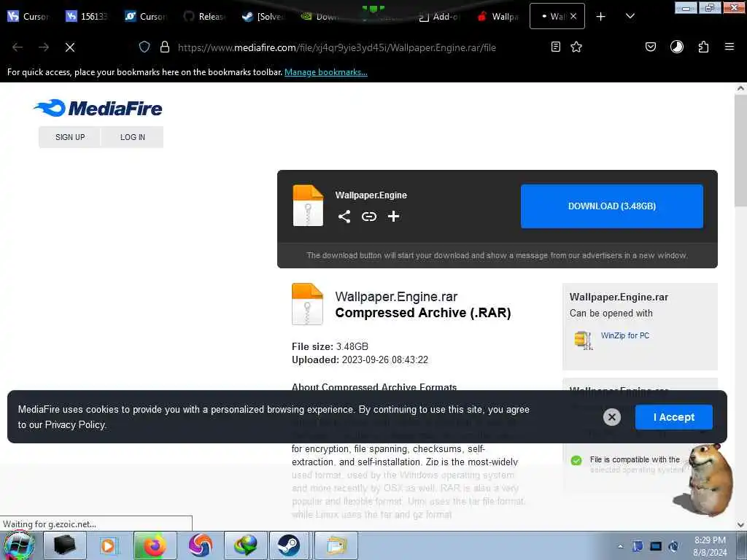Click the Waiting for g.ezoic.net status text
Image resolution: width=747 pixels, height=560 pixels.
click(50, 524)
